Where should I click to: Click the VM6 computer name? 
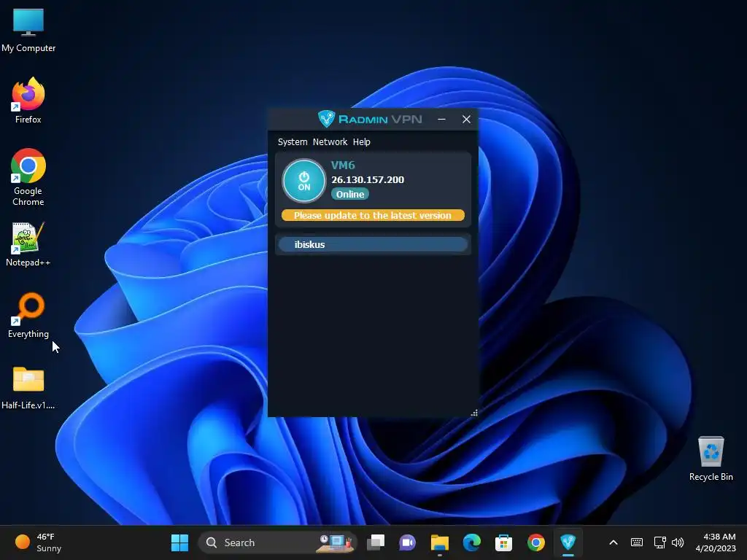[x=343, y=166]
